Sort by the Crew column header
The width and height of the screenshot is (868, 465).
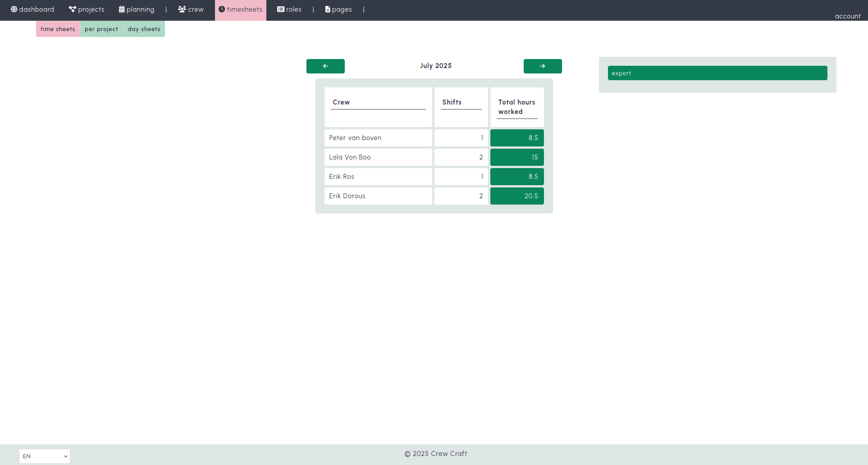click(341, 102)
